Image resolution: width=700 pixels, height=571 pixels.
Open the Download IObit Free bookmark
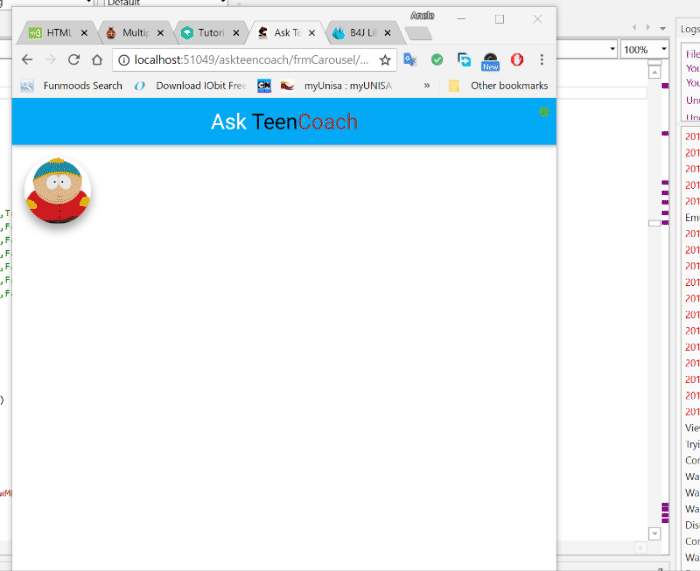coord(191,85)
